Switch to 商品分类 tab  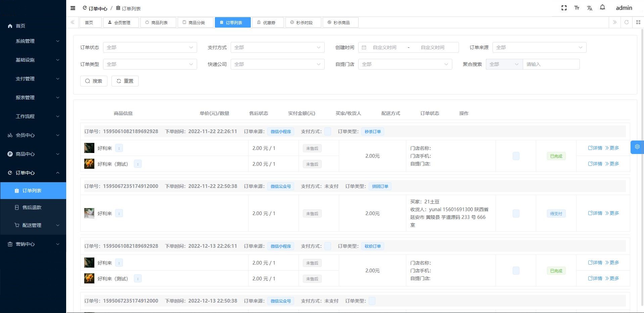point(195,23)
